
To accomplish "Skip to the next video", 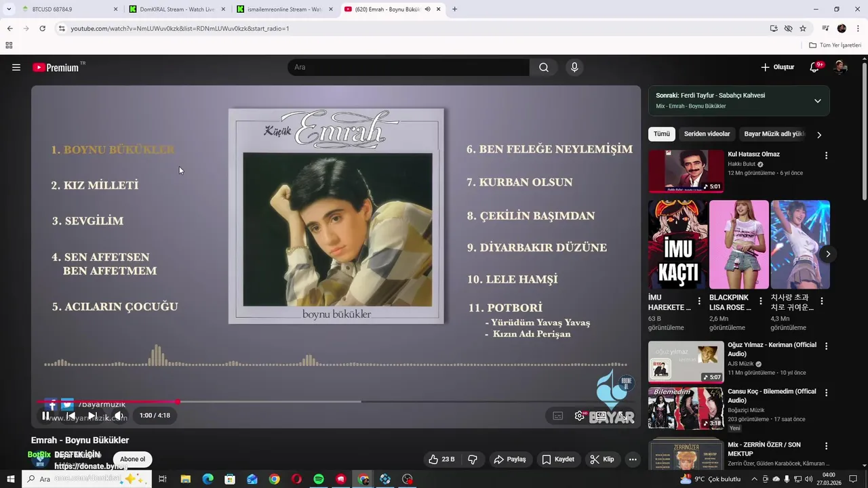I will pyautogui.click(x=93, y=415).
